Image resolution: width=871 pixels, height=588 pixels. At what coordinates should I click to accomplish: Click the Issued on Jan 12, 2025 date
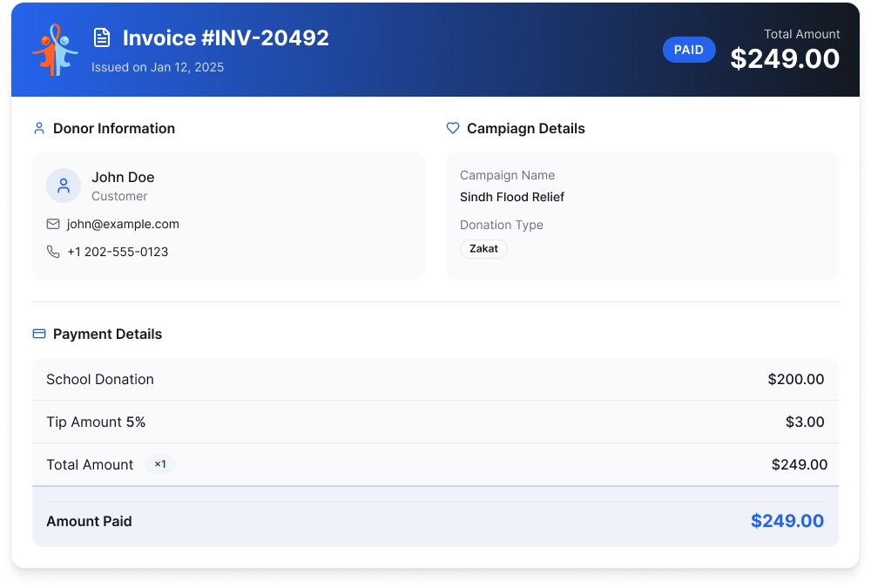[x=158, y=67]
